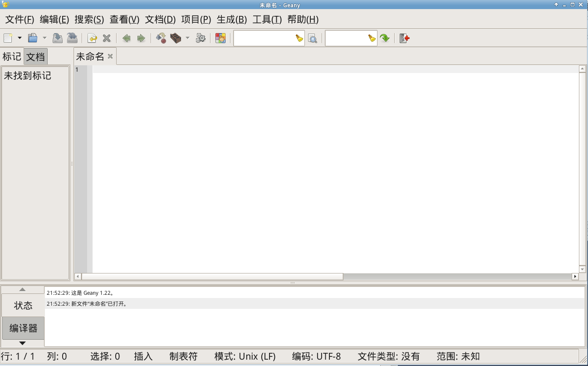This screenshot has height=366, width=588.
Task: Click the Open file folder icon
Action: point(33,38)
